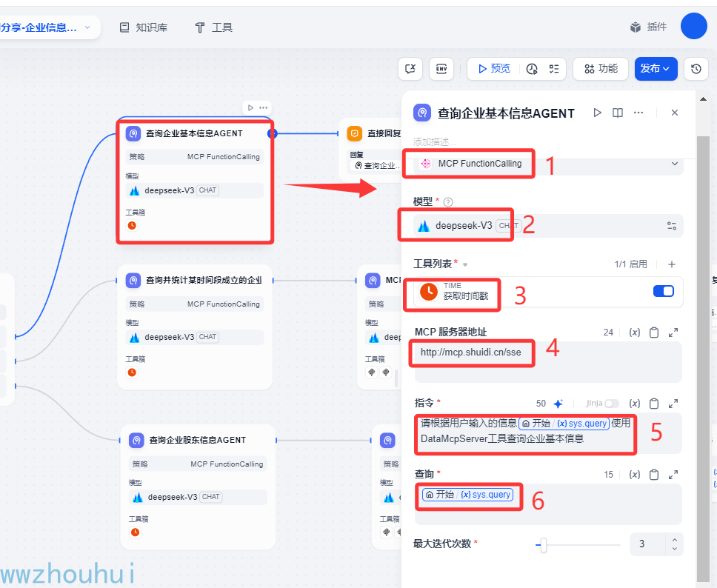Open model parameter settings icon
Viewport: 717px width, 588px height.
672,226
